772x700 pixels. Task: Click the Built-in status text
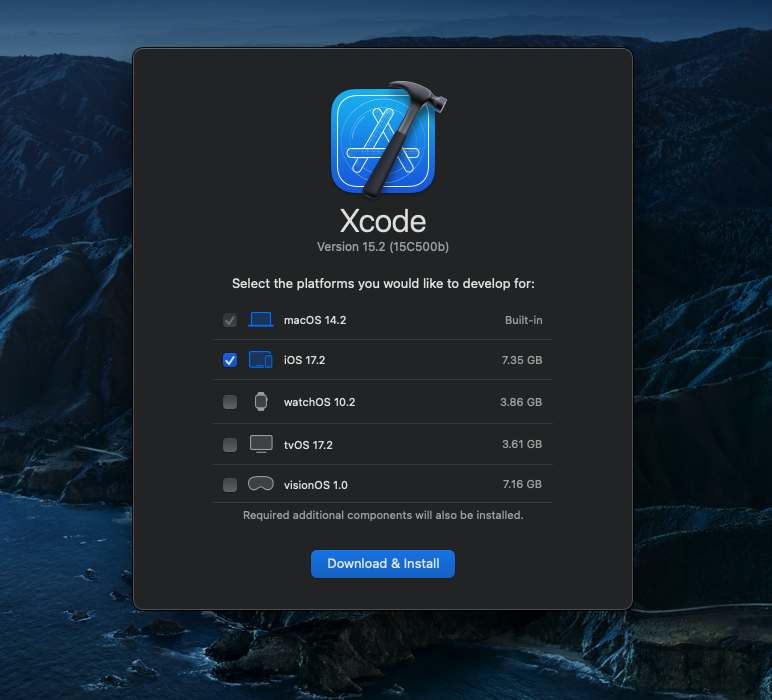523,320
